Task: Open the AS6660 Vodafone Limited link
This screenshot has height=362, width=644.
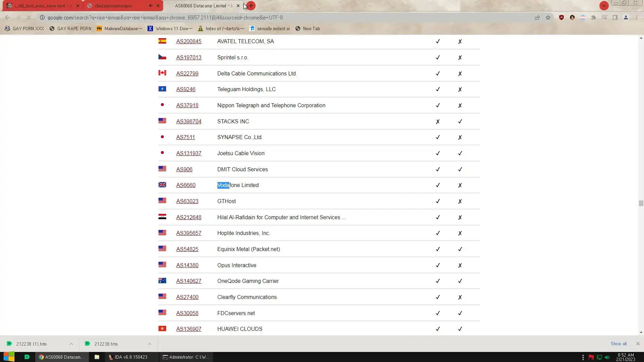Action: point(186,185)
